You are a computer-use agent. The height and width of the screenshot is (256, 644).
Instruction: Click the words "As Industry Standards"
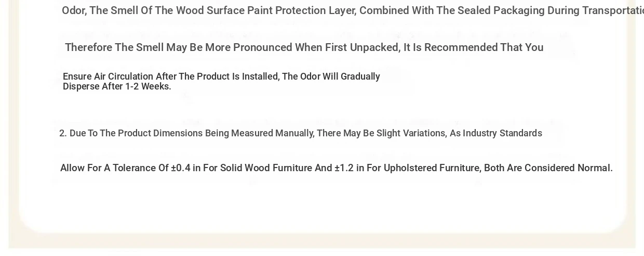(x=495, y=133)
